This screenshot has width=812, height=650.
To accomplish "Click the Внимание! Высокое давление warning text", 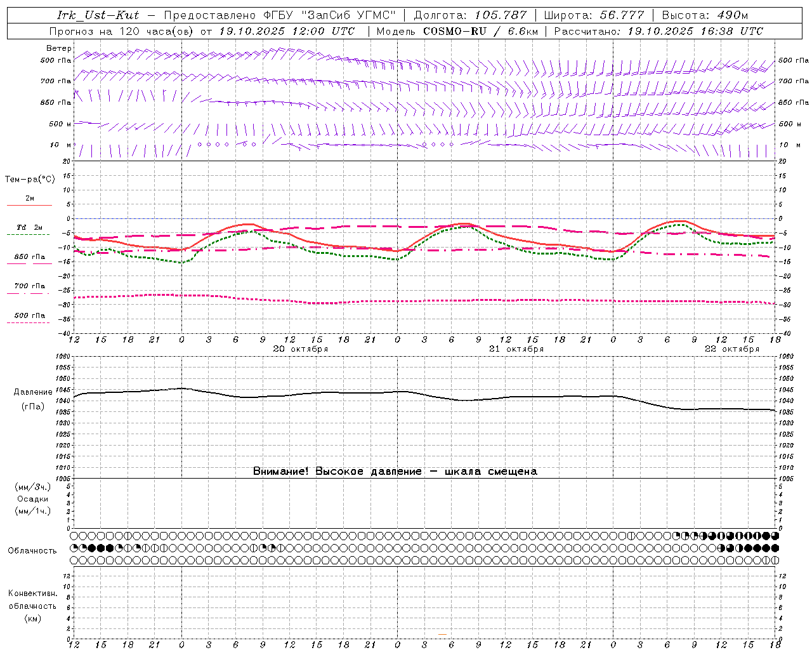I will (x=395, y=472).
